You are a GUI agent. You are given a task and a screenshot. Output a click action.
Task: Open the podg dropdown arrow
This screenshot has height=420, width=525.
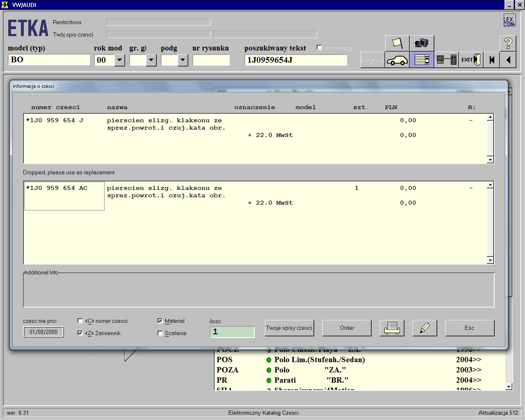click(x=183, y=60)
